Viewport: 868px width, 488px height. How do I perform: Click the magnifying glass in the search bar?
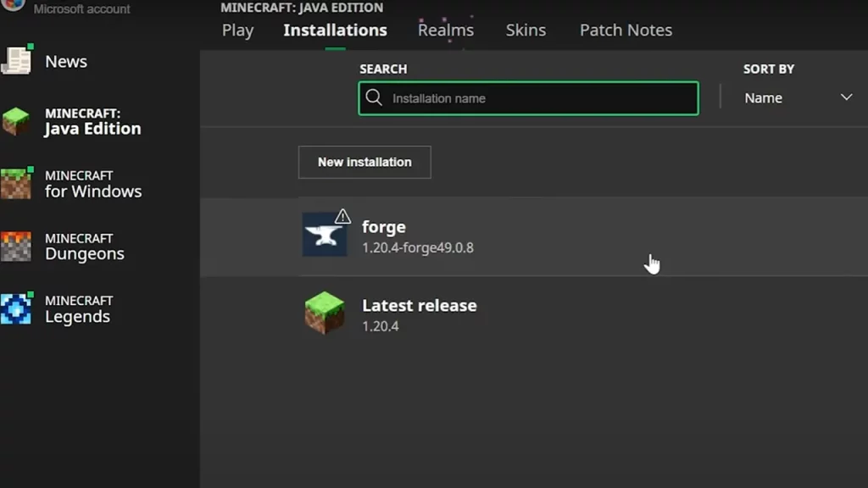(374, 97)
